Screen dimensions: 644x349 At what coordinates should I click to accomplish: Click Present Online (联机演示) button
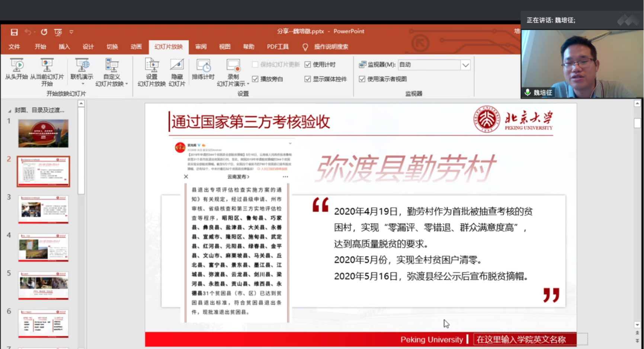pyautogui.click(x=82, y=69)
